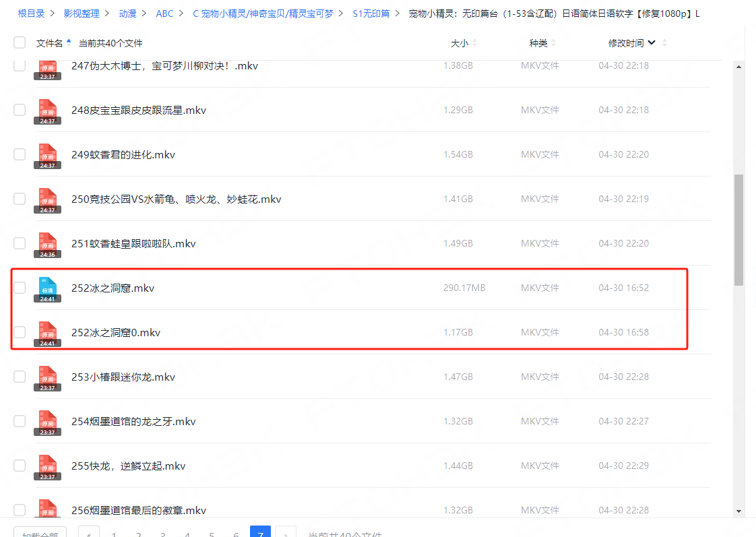Open the 根目录 breadcrumb link
The width and height of the screenshot is (756, 537).
31,13
